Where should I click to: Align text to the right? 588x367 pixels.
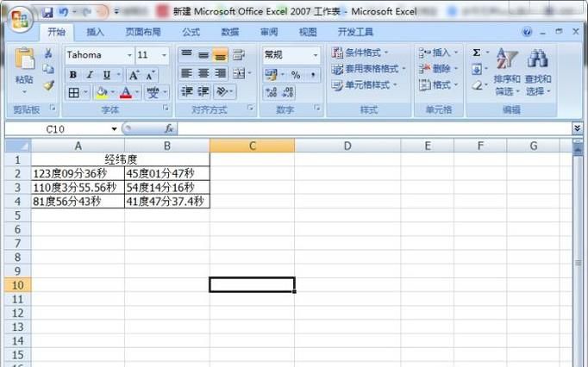pyautogui.click(x=221, y=73)
